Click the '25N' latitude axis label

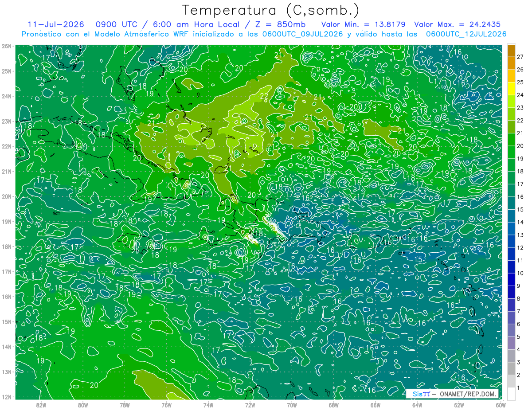pyautogui.click(x=7, y=71)
